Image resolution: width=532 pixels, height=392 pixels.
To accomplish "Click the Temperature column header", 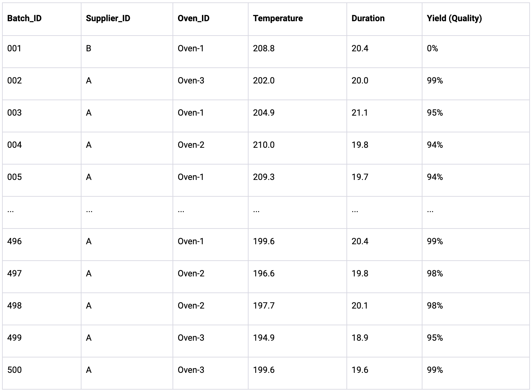I will (x=278, y=18).
